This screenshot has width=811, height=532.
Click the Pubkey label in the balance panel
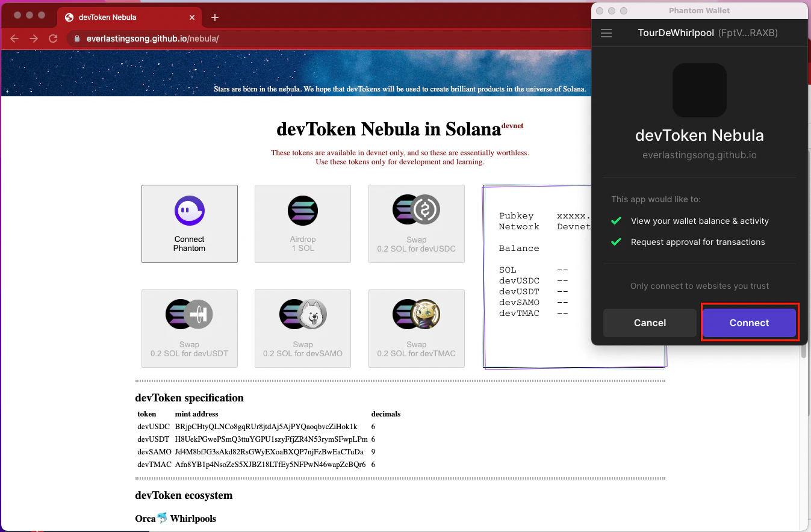[x=517, y=215]
